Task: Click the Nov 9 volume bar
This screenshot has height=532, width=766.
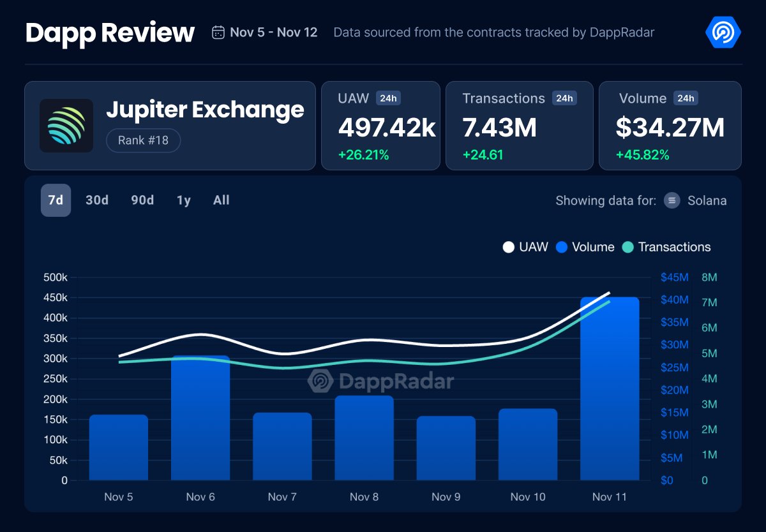Action: (x=446, y=448)
